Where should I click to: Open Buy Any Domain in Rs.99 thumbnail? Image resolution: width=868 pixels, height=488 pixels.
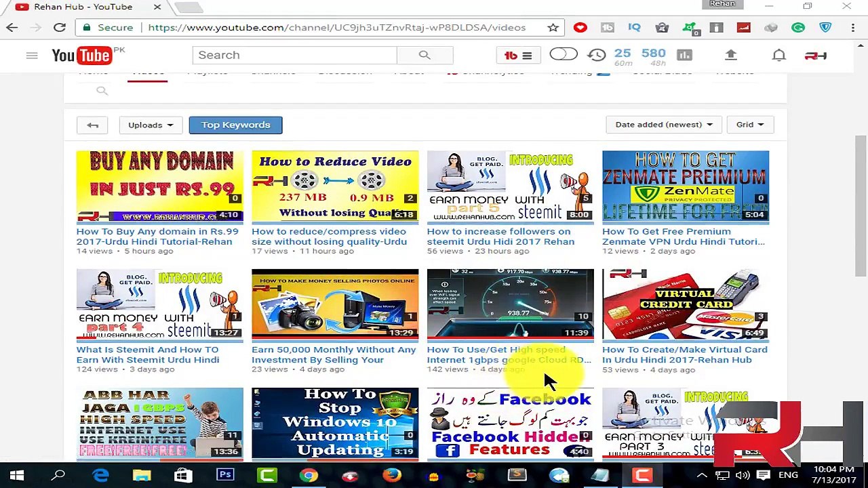tap(159, 186)
